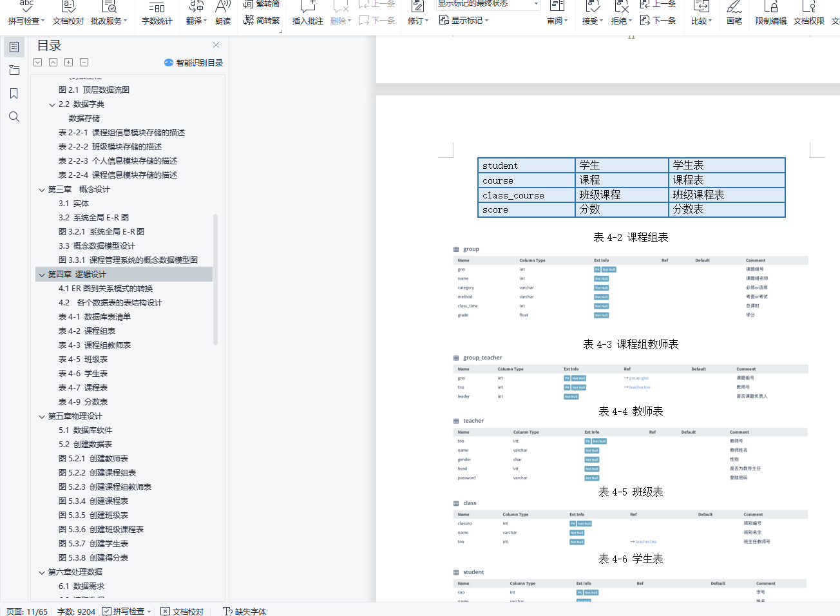Go to 表 4-3 课程组教师表 in outline
This screenshot has height=616, width=840.
coord(95,345)
